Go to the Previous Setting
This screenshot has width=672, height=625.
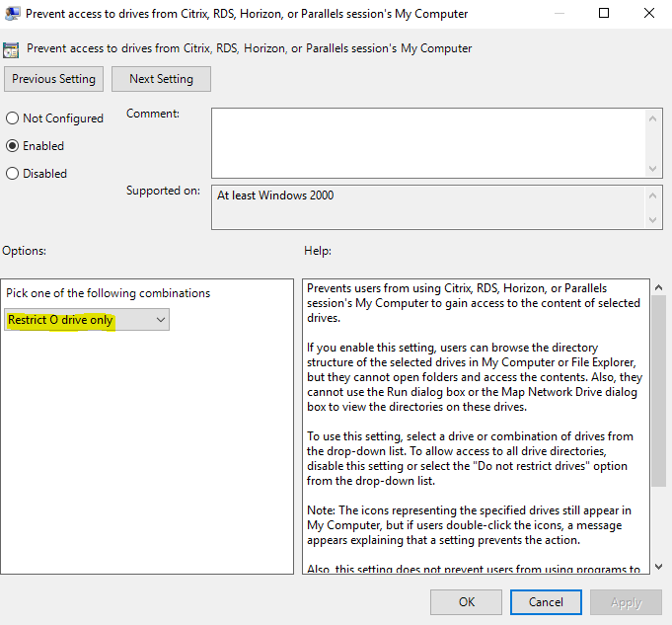click(54, 79)
